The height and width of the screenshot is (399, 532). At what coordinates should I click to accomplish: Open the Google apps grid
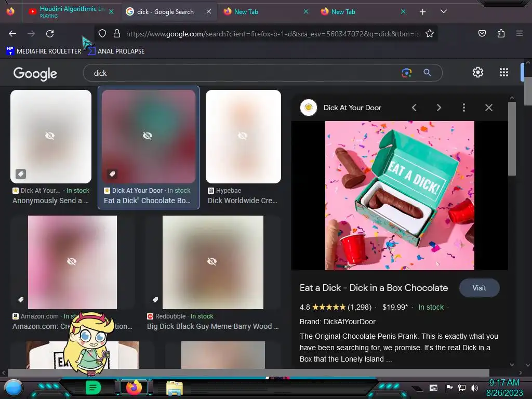click(x=504, y=72)
